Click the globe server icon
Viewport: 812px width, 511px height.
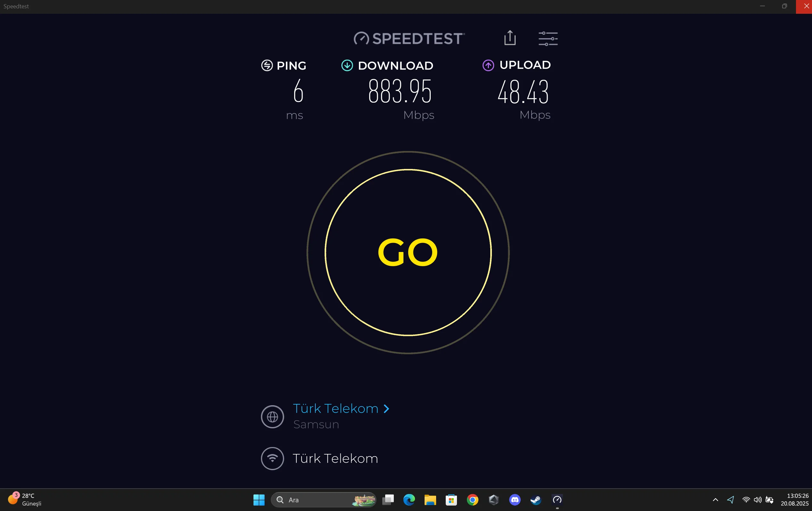272,416
